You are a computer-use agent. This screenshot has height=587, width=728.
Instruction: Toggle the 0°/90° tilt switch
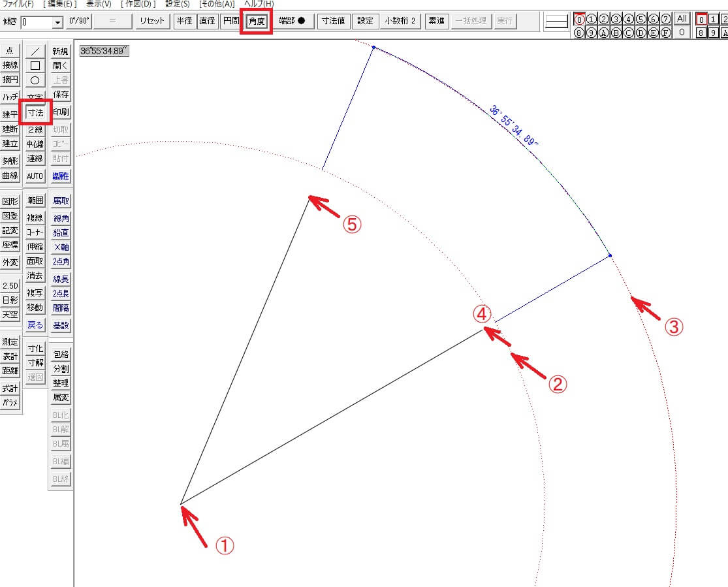78,21
